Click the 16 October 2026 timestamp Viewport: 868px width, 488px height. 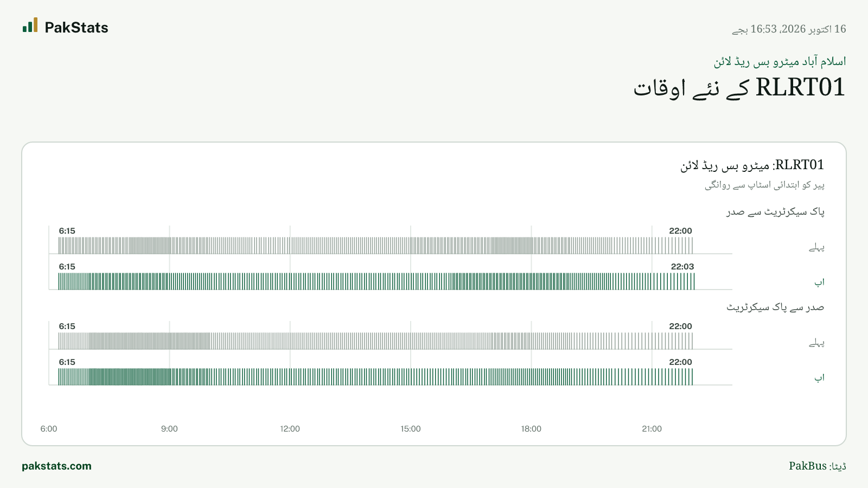tap(789, 29)
